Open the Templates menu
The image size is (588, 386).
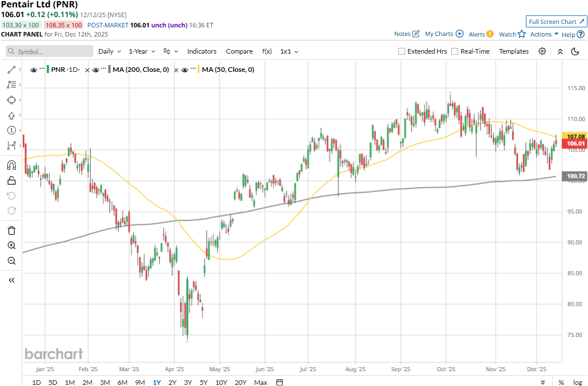513,51
